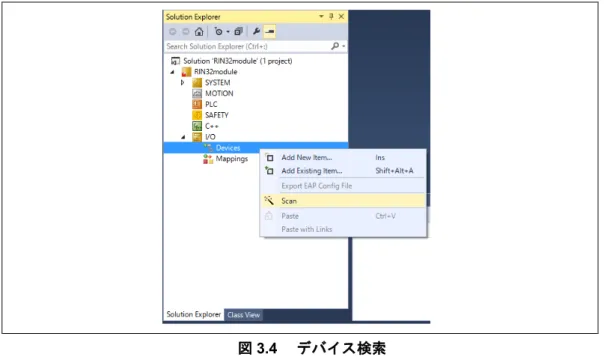Click the PLC node icon

(197, 104)
